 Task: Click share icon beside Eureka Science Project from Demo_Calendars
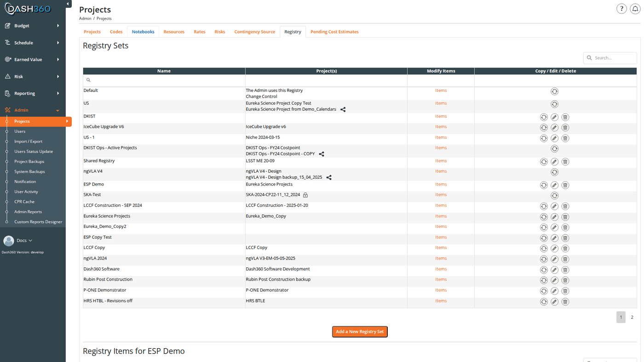coord(343,109)
